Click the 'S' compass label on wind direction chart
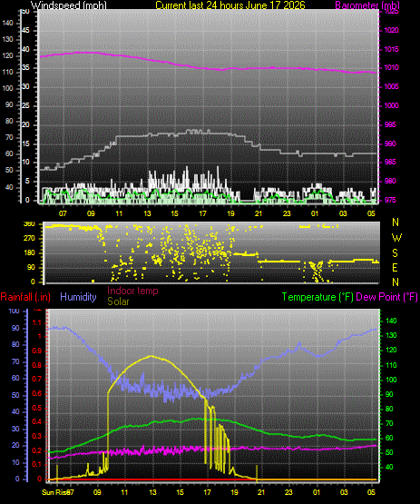The width and height of the screenshot is (420, 504). pyautogui.click(x=396, y=253)
